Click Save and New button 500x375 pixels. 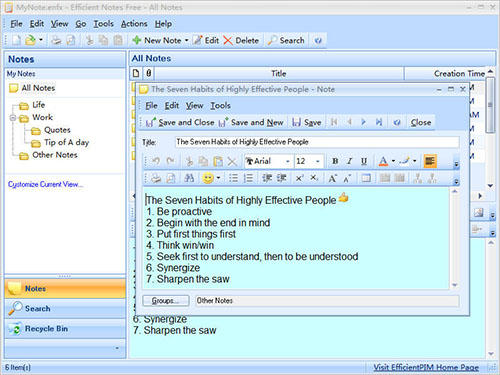(251, 123)
